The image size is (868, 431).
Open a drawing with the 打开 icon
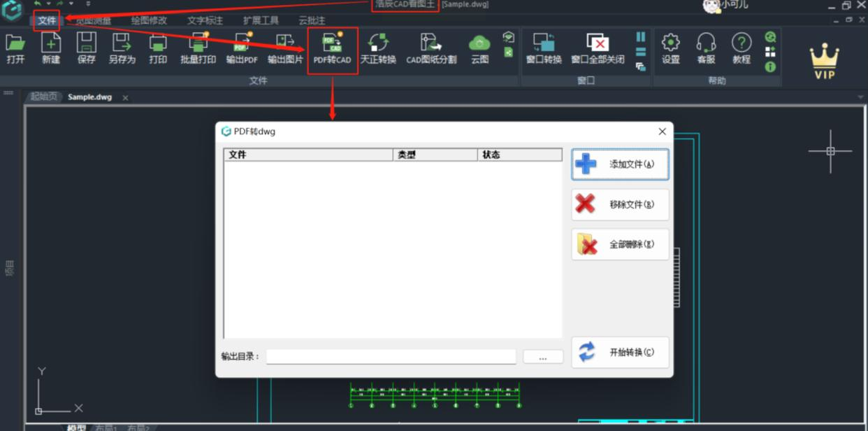pos(15,48)
